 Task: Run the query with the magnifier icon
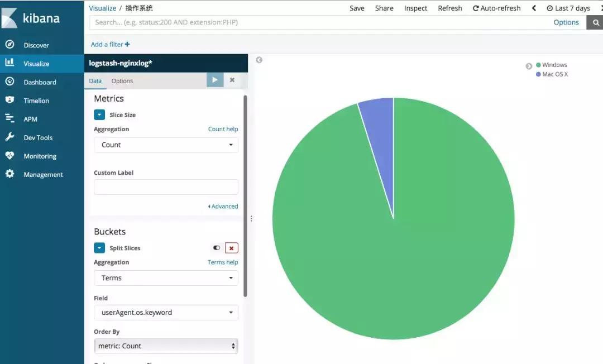pos(595,22)
